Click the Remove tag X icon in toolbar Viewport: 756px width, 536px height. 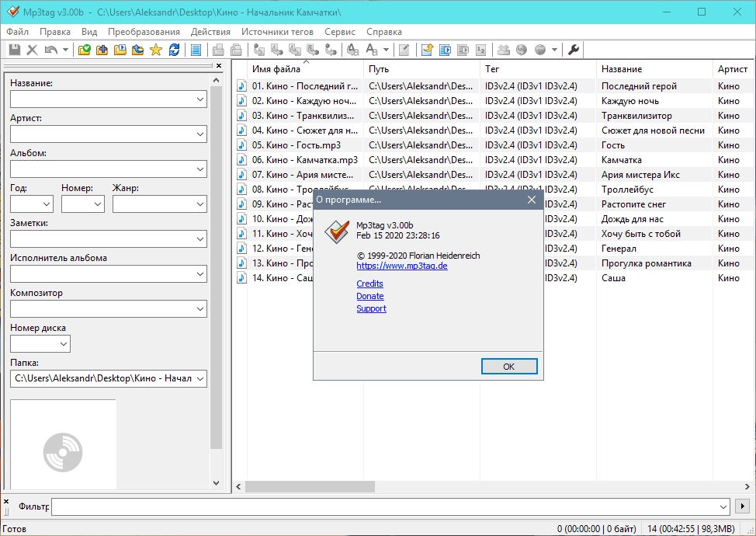[33, 50]
